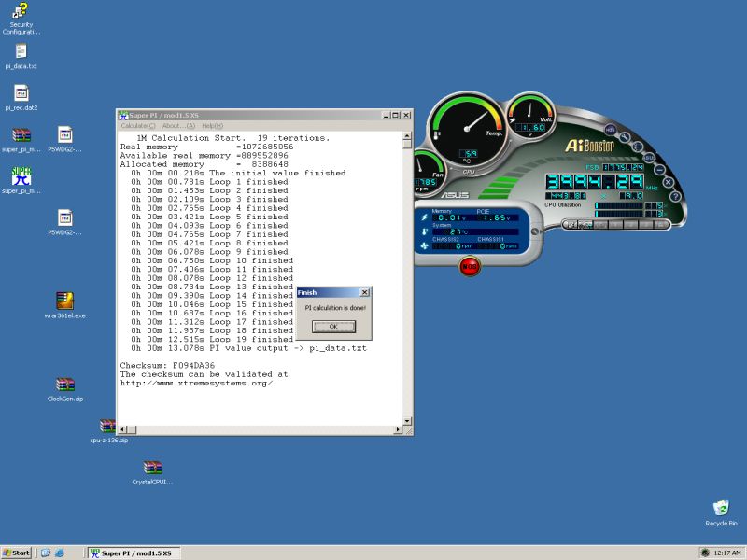Click the help question mark in AI Booster
747x560 pixels.
click(675, 196)
